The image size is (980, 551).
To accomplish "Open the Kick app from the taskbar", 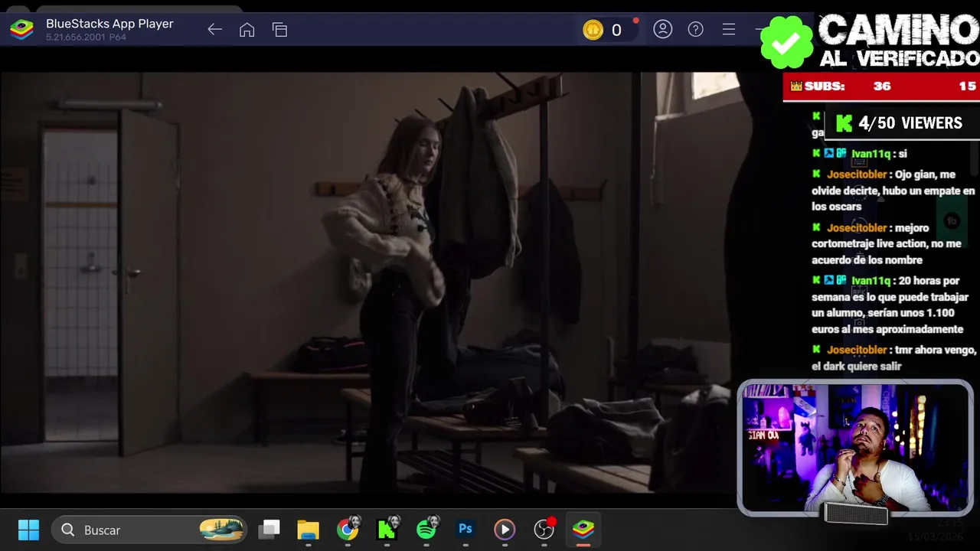I will (387, 529).
